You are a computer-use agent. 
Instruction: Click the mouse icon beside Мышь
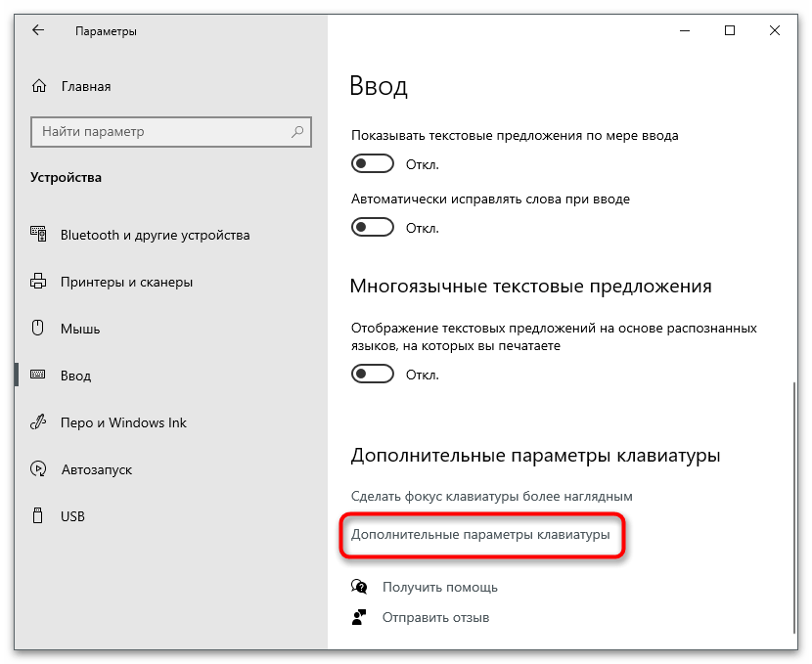(x=38, y=329)
